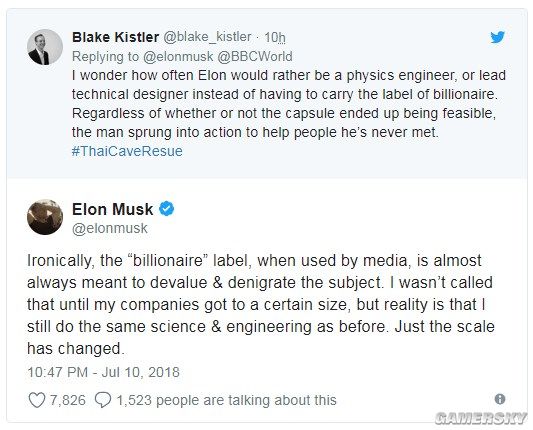The image size is (533, 430).
Task: Open Elon Musk's profile avatar
Action: (x=45, y=217)
